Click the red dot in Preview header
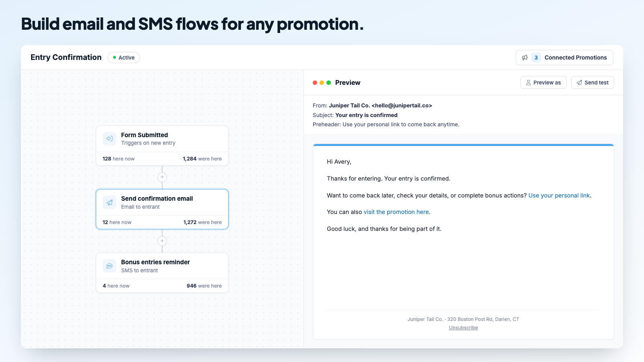Image resolution: width=644 pixels, height=362 pixels. 315,82
